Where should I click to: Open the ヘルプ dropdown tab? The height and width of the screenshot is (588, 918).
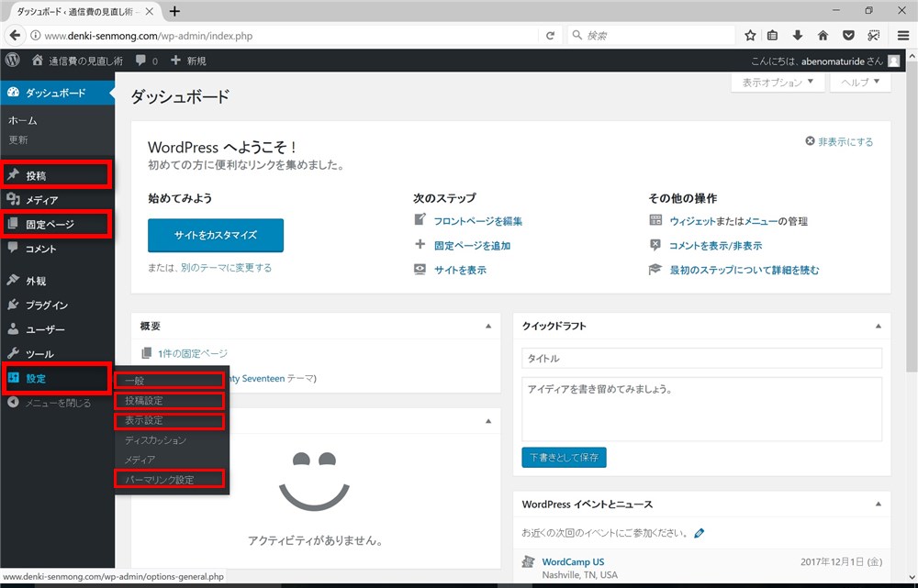click(860, 83)
